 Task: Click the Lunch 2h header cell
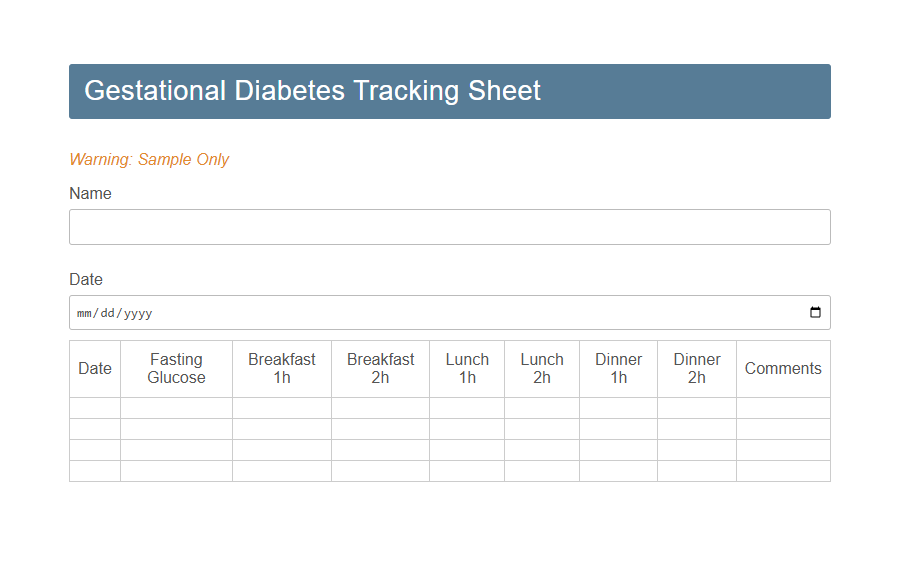[542, 368]
